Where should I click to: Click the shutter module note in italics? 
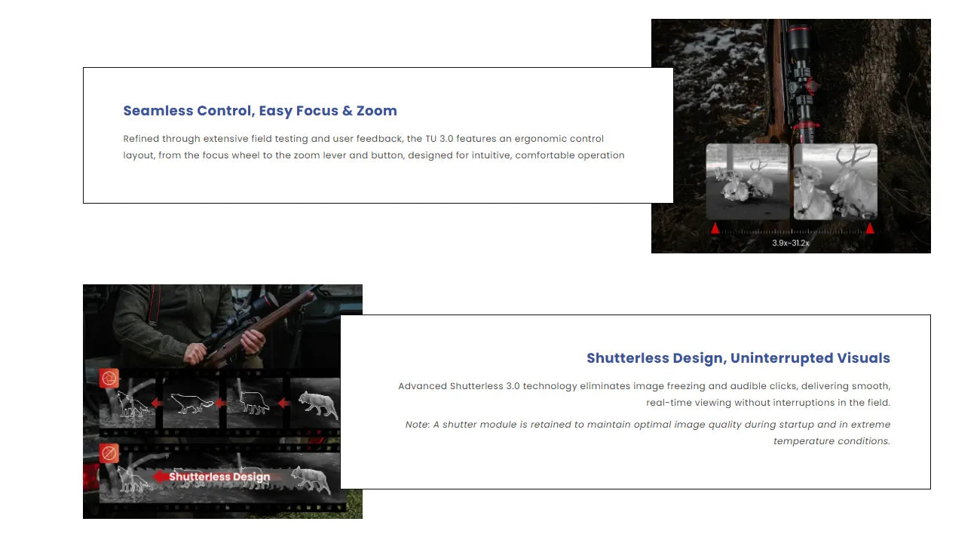(648, 433)
